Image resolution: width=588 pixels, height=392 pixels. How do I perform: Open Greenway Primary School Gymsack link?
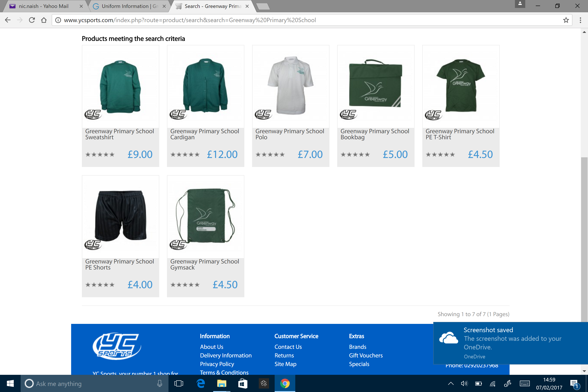coord(205,265)
